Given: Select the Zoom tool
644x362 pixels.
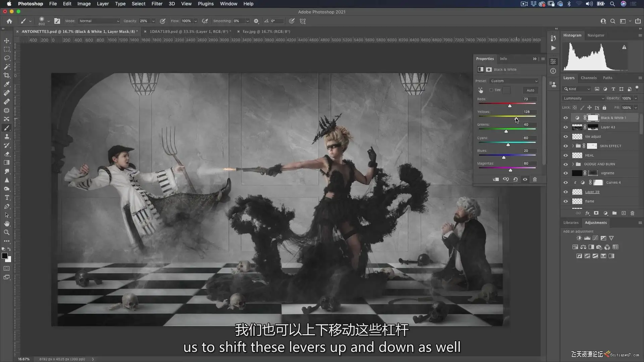Looking at the screenshot, I should point(7,232).
